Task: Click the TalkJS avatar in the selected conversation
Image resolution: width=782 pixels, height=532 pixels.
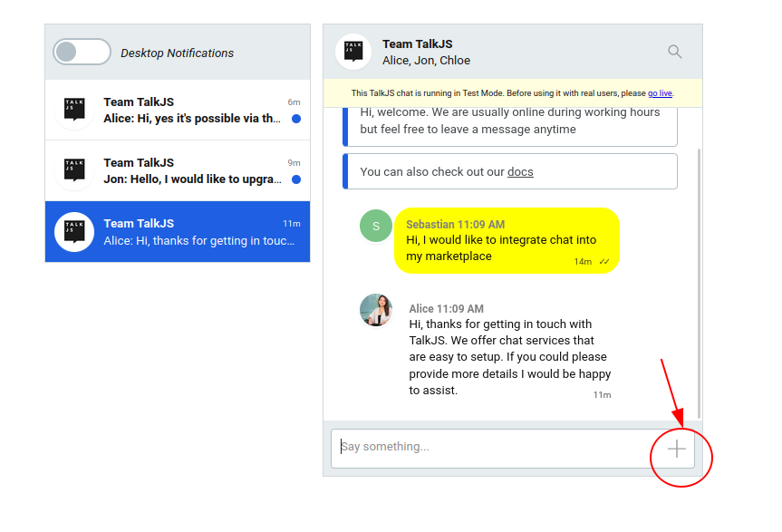Action: click(x=74, y=232)
